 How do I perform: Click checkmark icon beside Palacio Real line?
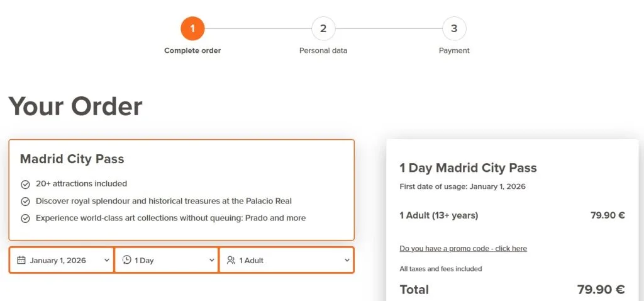[25, 202]
